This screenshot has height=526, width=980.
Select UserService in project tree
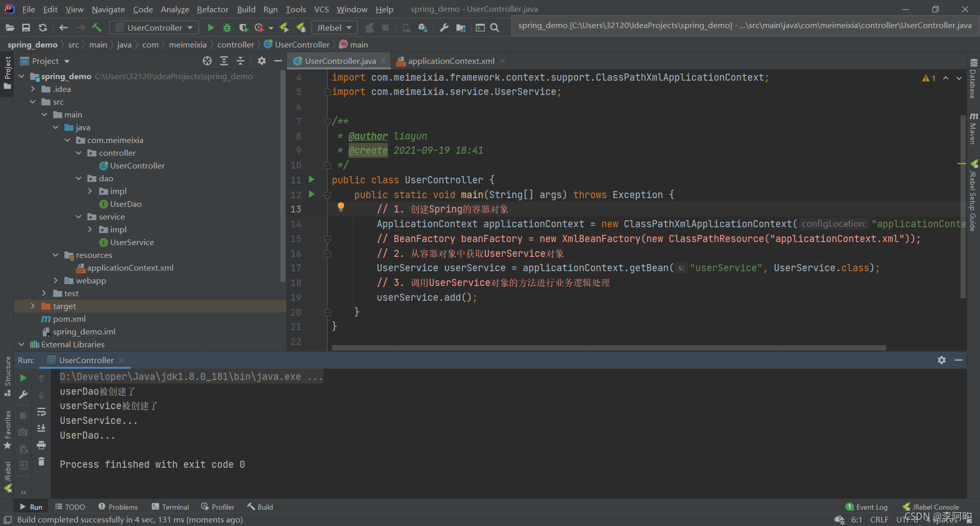(x=132, y=242)
